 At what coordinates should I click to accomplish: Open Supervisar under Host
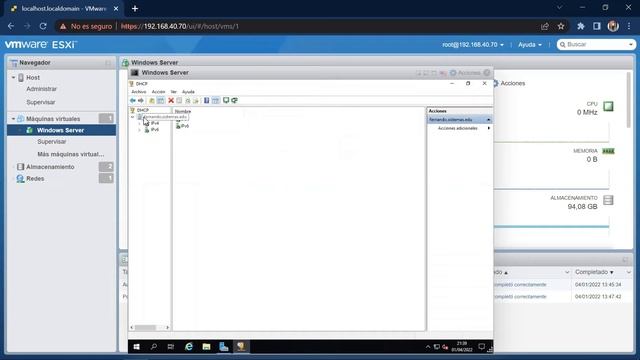point(40,102)
